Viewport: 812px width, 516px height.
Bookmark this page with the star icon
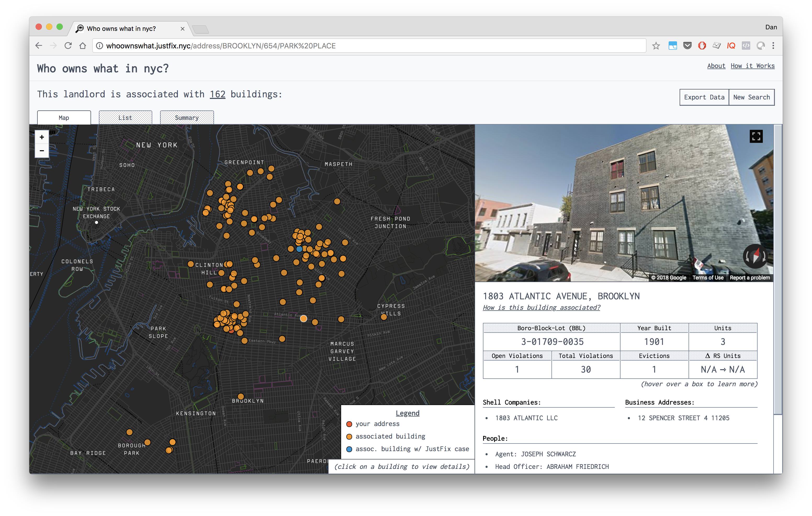(656, 46)
